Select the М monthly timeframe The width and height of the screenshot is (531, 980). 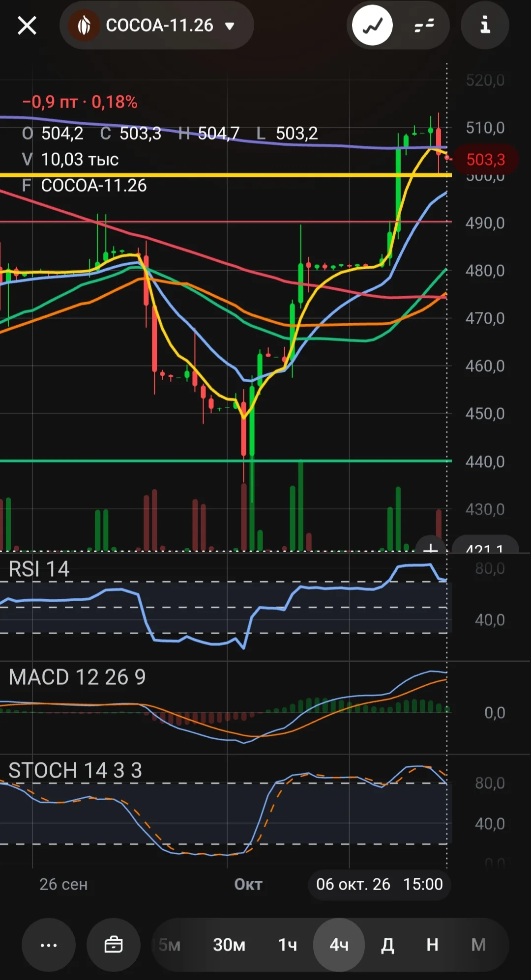click(x=478, y=945)
